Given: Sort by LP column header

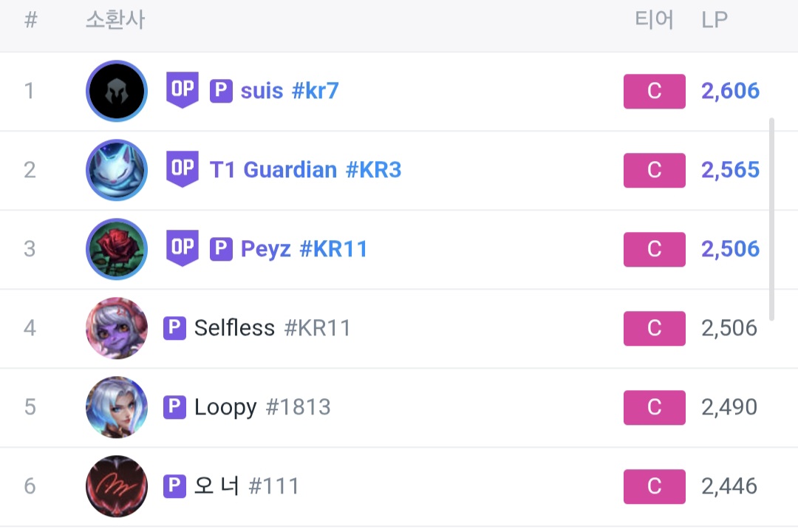Looking at the screenshot, I should pyautogui.click(x=715, y=20).
